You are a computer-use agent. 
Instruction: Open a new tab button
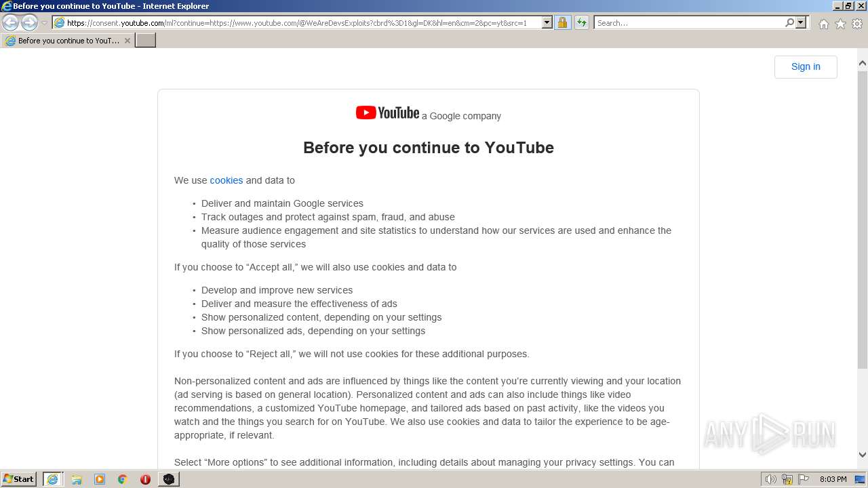[x=146, y=40]
